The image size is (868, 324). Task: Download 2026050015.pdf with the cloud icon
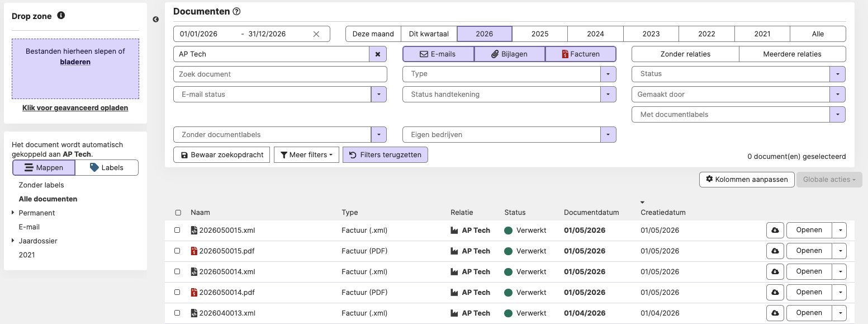[x=775, y=251]
